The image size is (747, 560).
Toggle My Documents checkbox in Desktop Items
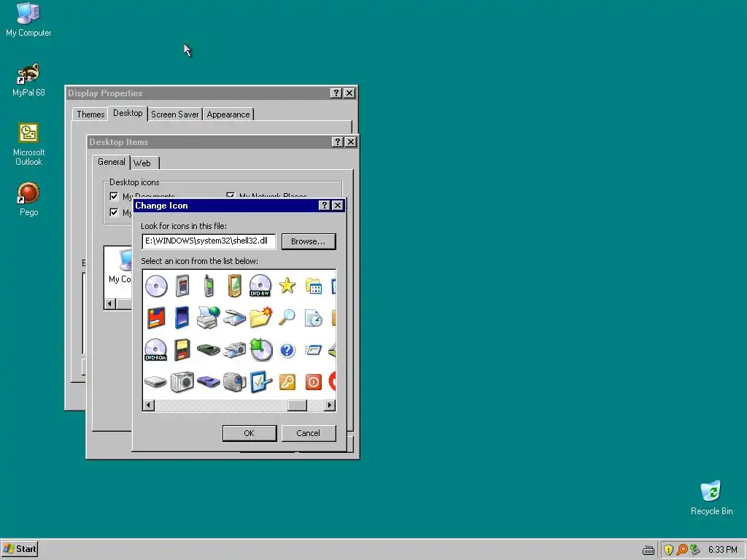pyautogui.click(x=114, y=196)
